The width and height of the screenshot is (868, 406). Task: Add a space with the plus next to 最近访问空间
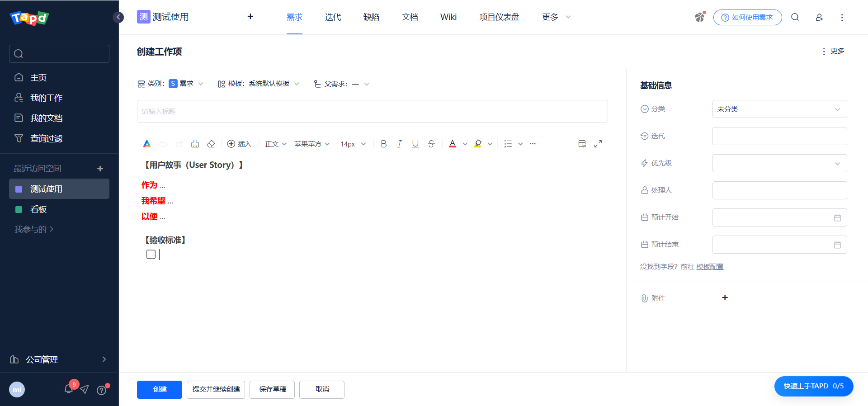tap(100, 169)
